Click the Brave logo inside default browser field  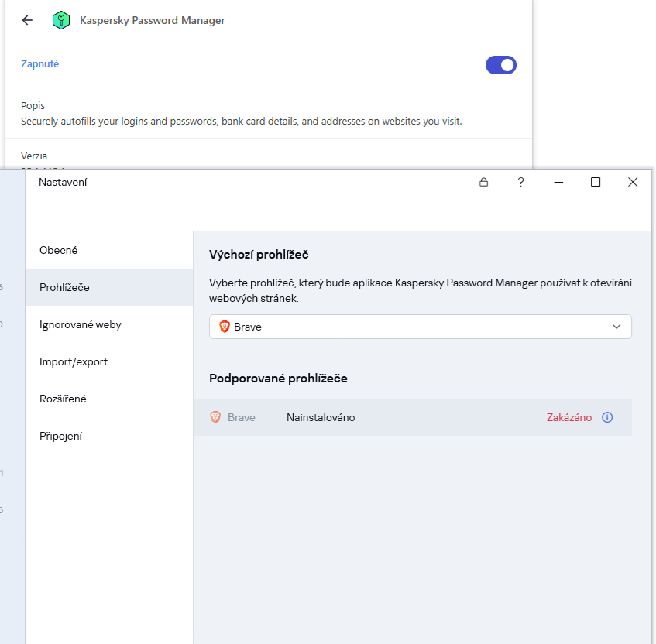point(225,327)
